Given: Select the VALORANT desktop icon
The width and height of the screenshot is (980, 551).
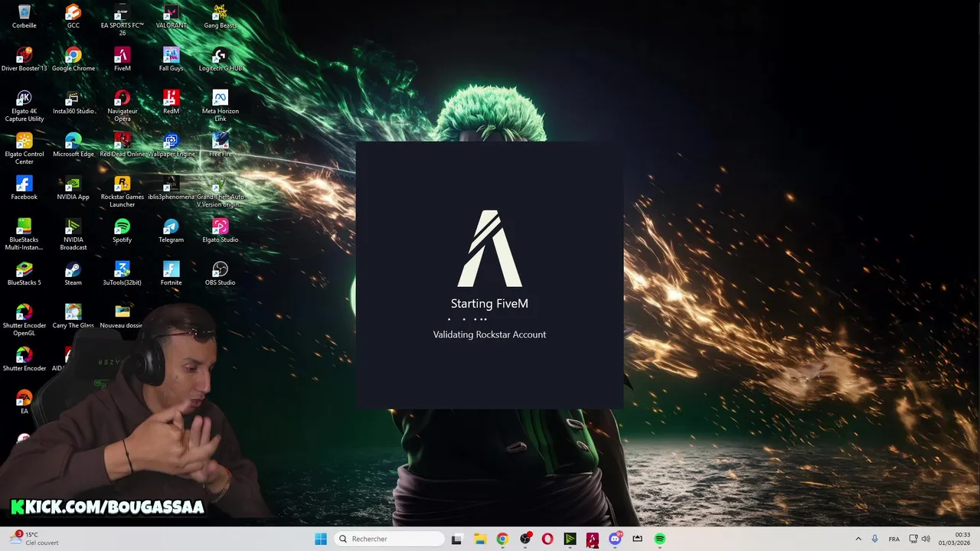Looking at the screenshot, I should pyautogui.click(x=171, y=17).
